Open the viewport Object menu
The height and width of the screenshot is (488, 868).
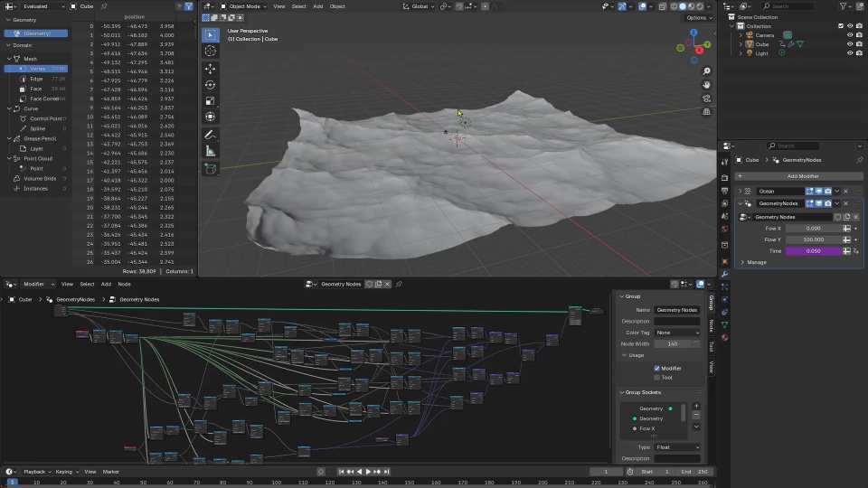click(337, 6)
